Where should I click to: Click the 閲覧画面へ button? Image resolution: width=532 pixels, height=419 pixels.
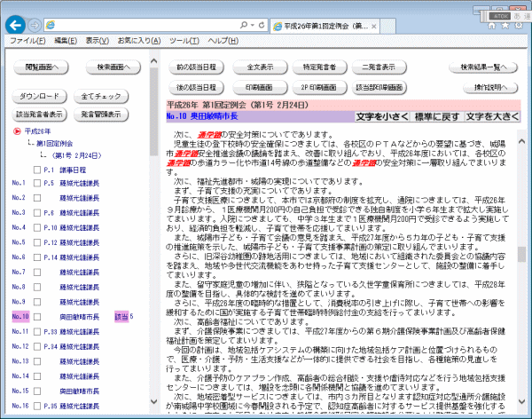pyautogui.click(x=41, y=67)
